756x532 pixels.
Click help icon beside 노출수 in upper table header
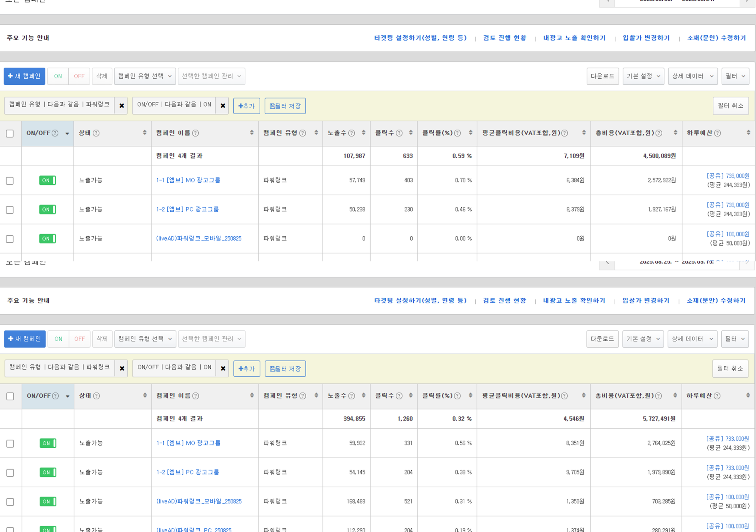tap(351, 133)
